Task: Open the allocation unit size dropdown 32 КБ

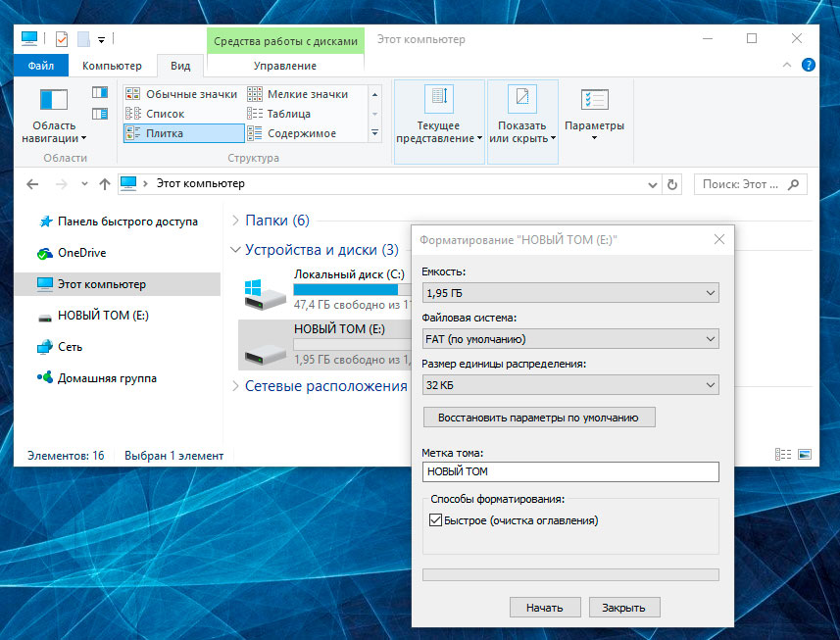Action: [x=570, y=385]
